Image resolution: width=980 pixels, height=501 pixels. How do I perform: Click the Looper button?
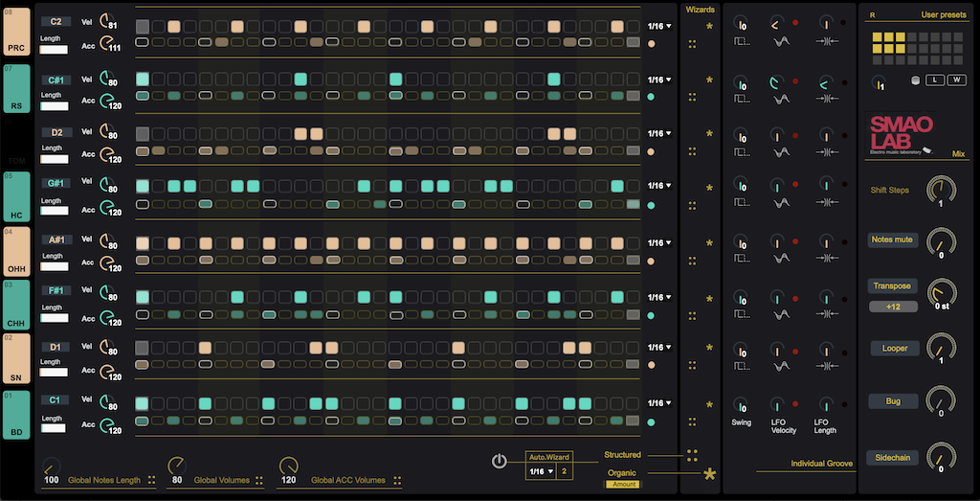[x=893, y=348]
